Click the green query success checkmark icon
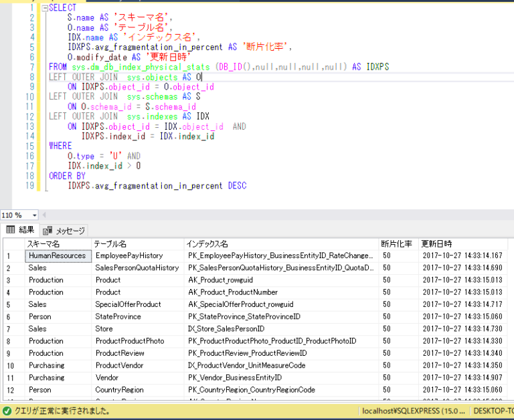The height and width of the screenshot is (420, 514). [7, 411]
